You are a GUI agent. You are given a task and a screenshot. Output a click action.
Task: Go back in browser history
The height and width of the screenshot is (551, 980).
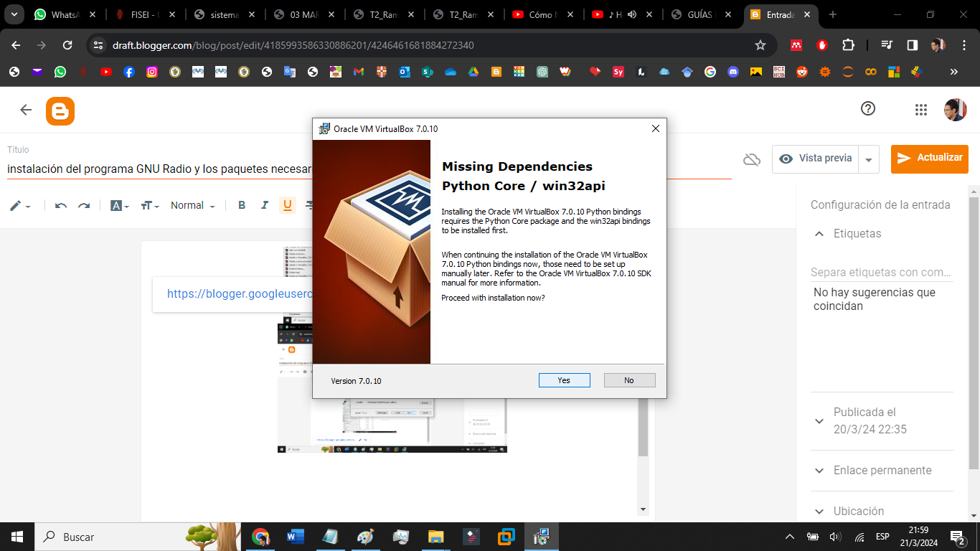pyautogui.click(x=17, y=45)
